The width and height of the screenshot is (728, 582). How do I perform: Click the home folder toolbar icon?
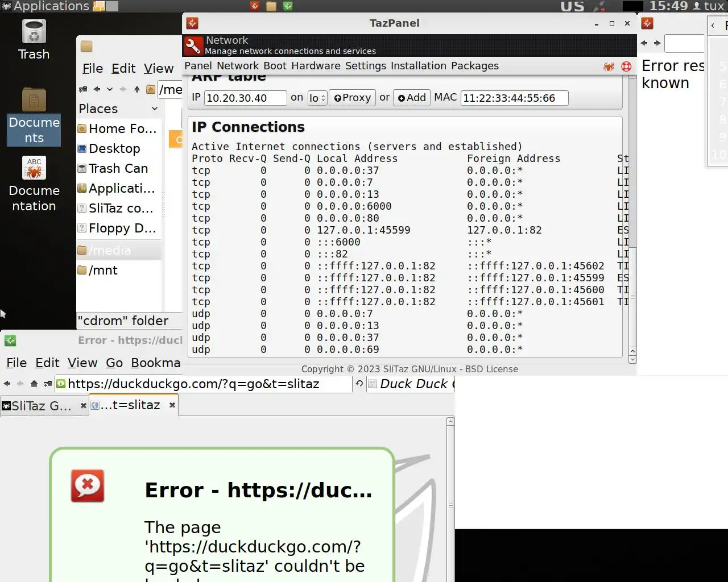pos(150,89)
